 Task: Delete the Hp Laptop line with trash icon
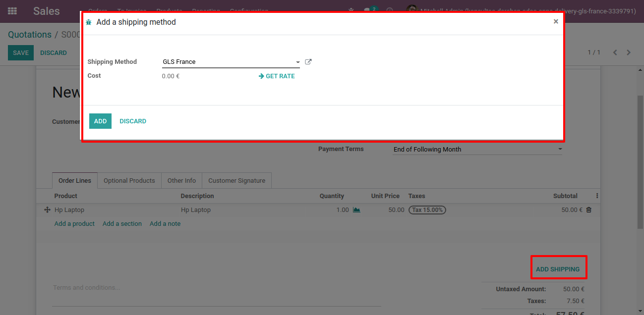[x=589, y=210]
